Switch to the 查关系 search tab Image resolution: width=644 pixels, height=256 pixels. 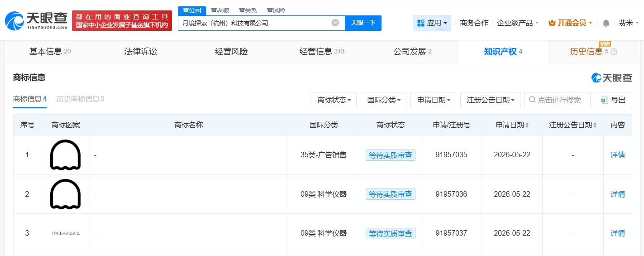pyautogui.click(x=248, y=10)
